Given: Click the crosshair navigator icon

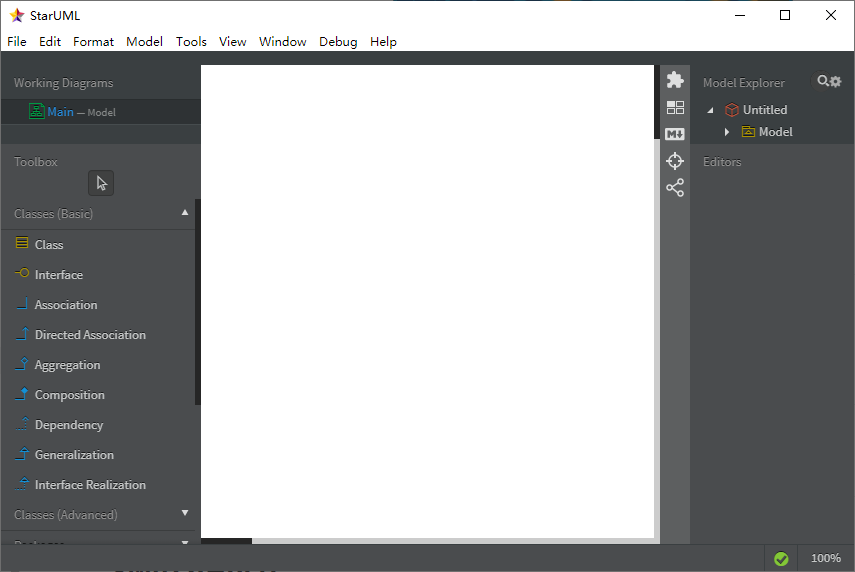Looking at the screenshot, I should 675,161.
